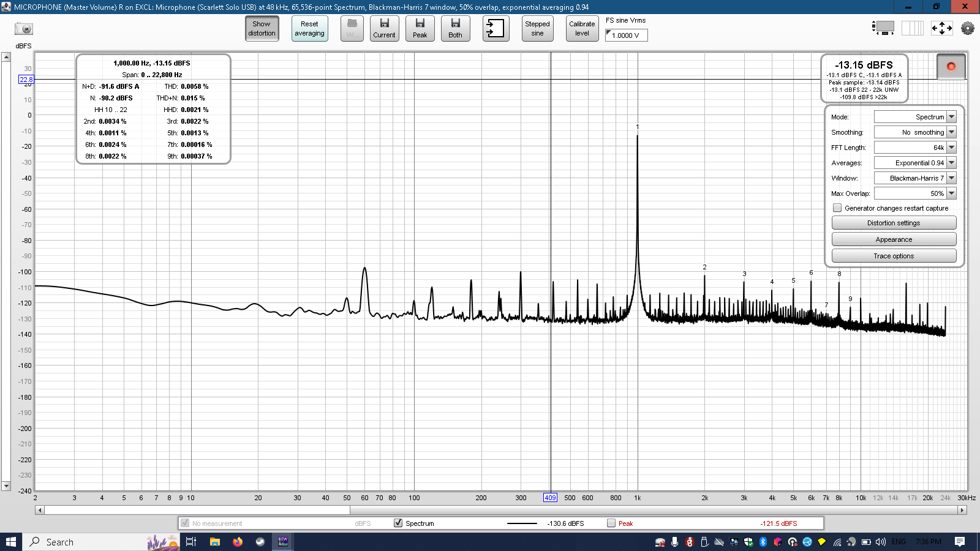Open the Windows Start menu
Viewport: 980px width, 551px height.
point(11,542)
